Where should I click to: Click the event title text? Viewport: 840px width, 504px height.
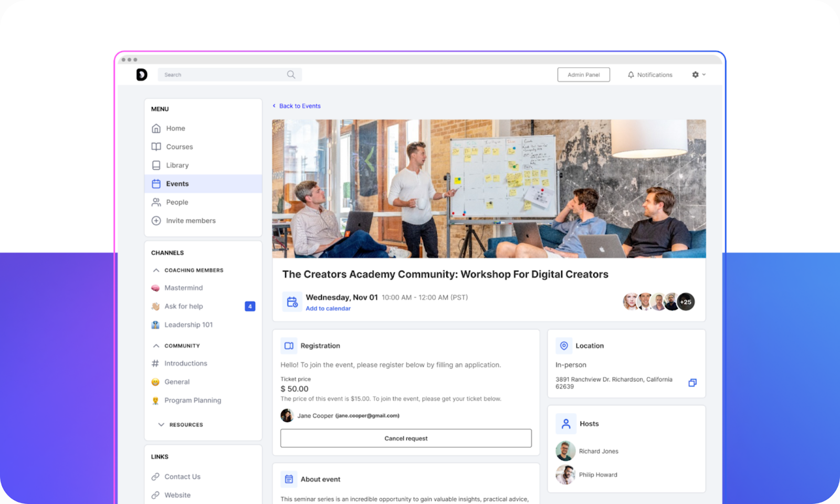[x=445, y=274]
